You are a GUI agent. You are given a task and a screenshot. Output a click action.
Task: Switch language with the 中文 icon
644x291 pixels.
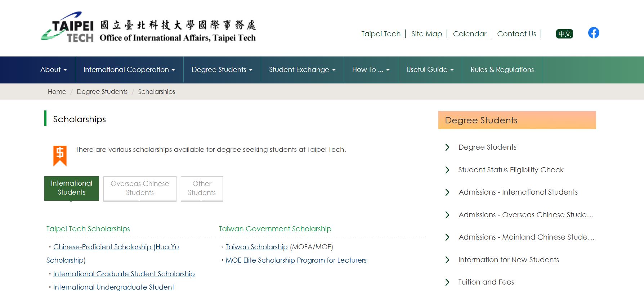point(564,34)
